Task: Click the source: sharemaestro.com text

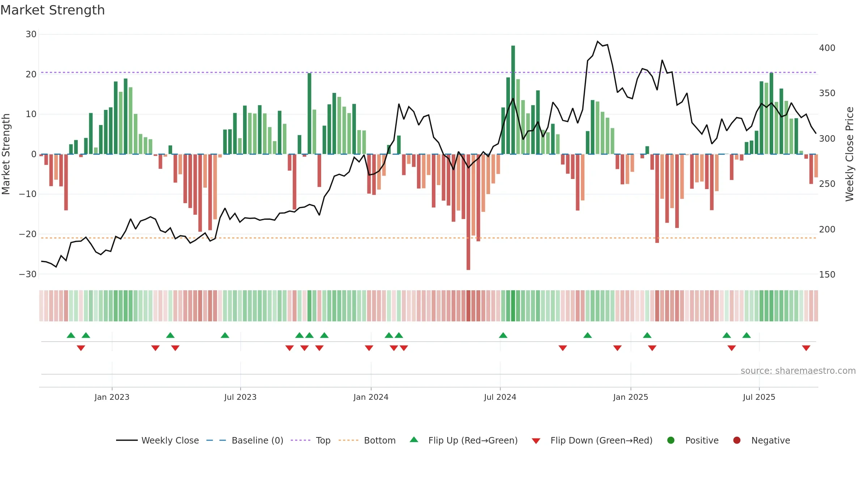Action: click(x=798, y=371)
